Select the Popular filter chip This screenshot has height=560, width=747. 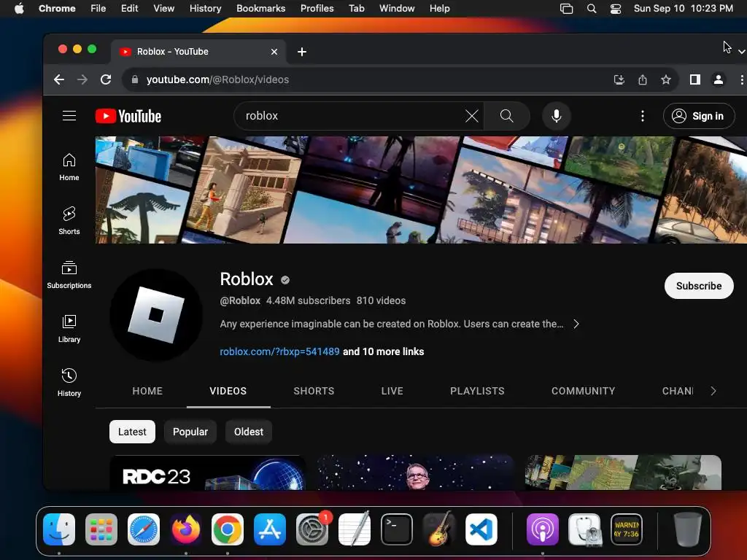point(190,432)
